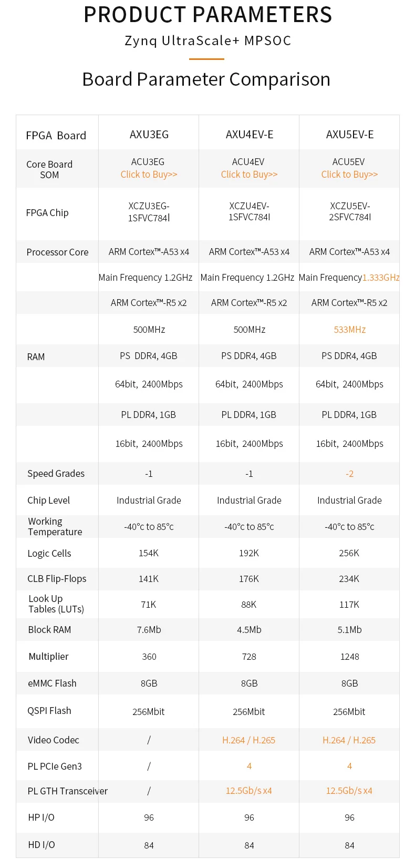Click the Board Parameter Comparison heading
The image size is (415, 868).
pos(206,79)
